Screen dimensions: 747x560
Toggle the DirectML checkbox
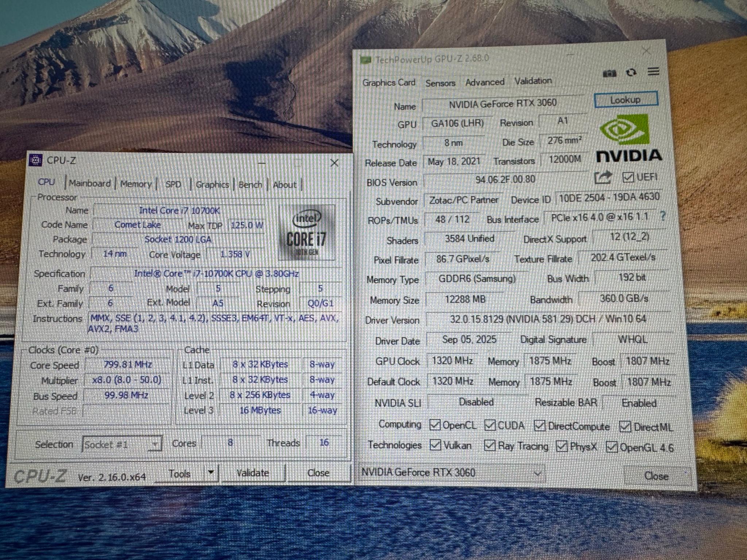pyautogui.click(x=625, y=426)
